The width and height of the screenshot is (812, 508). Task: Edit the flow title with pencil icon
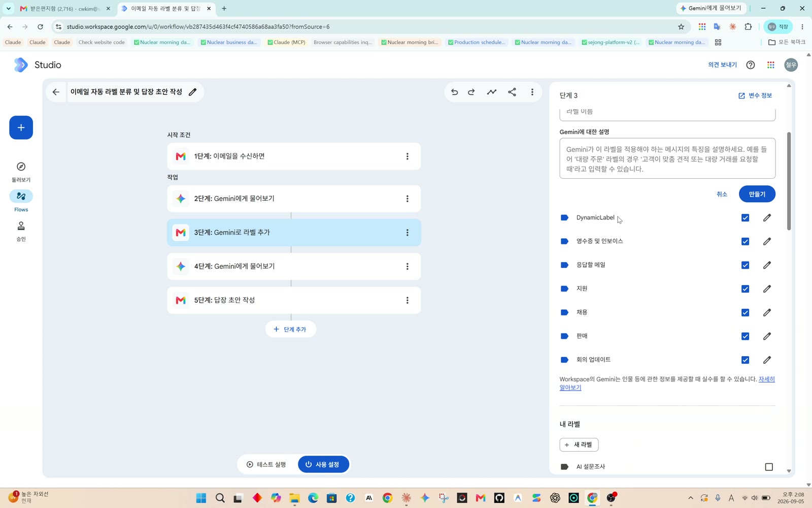tap(193, 92)
